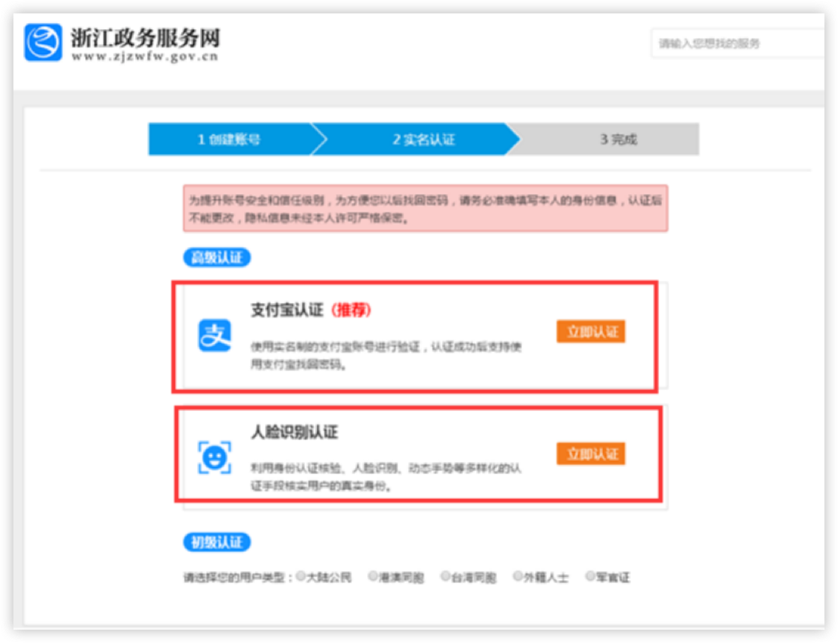Click 立即认证 for face recognition

pos(591,454)
